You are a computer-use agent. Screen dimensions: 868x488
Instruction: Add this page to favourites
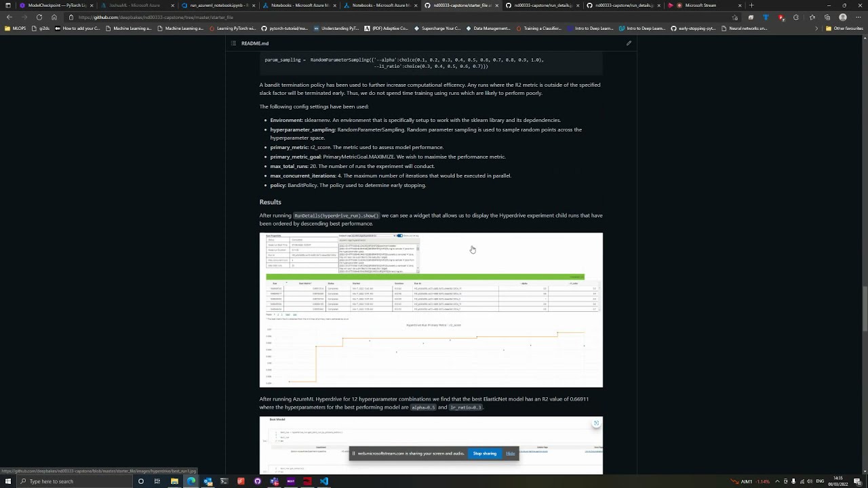coord(736,18)
